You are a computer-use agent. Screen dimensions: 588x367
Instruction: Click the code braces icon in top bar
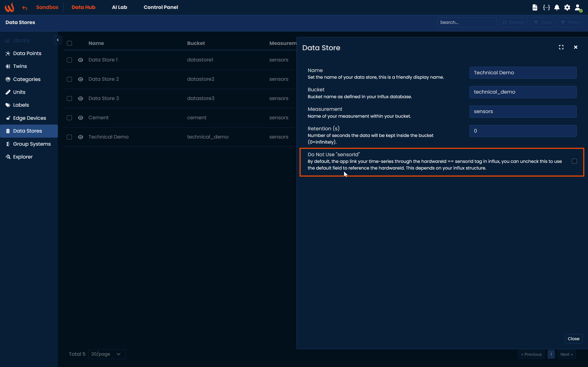coord(546,8)
